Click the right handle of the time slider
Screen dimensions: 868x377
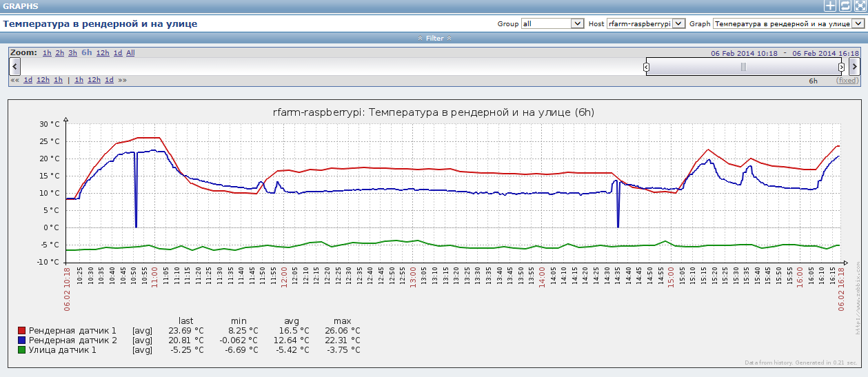click(841, 67)
